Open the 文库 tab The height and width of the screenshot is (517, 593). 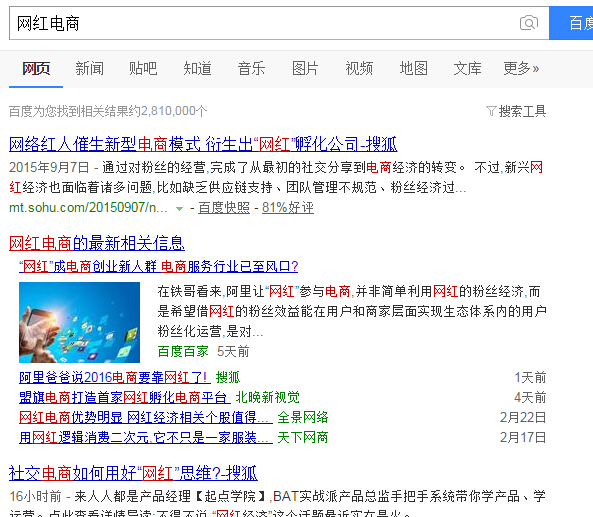467,69
